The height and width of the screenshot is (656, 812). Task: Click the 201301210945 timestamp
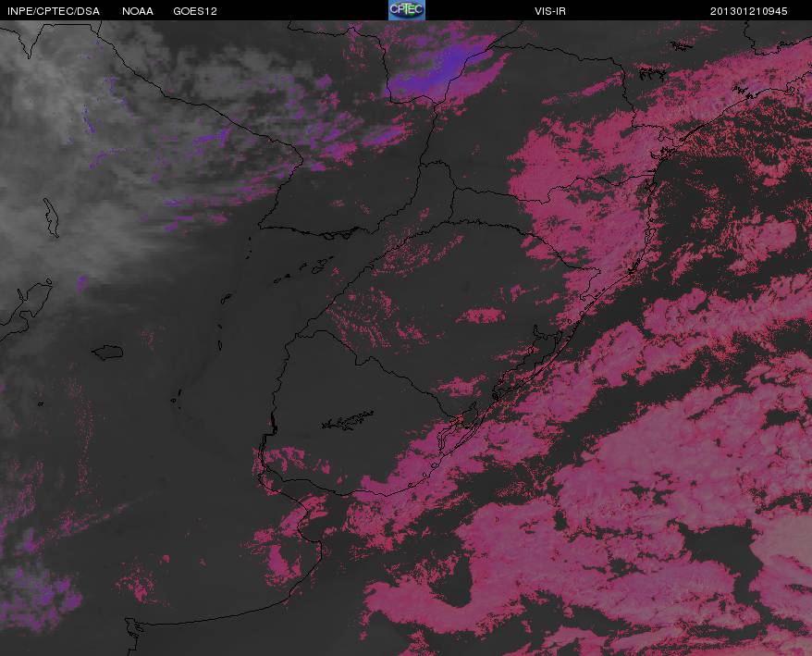pyautogui.click(x=748, y=11)
